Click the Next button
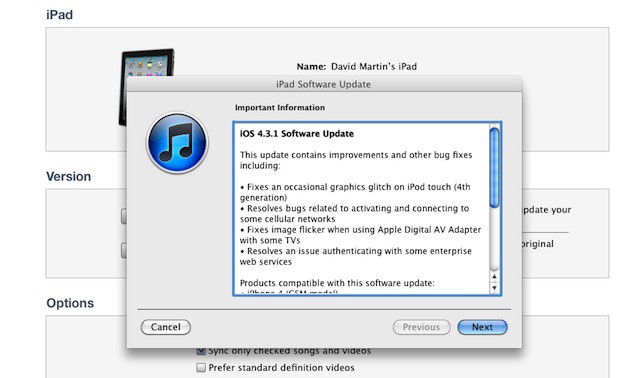This screenshot has width=620, height=378. [482, 327]
